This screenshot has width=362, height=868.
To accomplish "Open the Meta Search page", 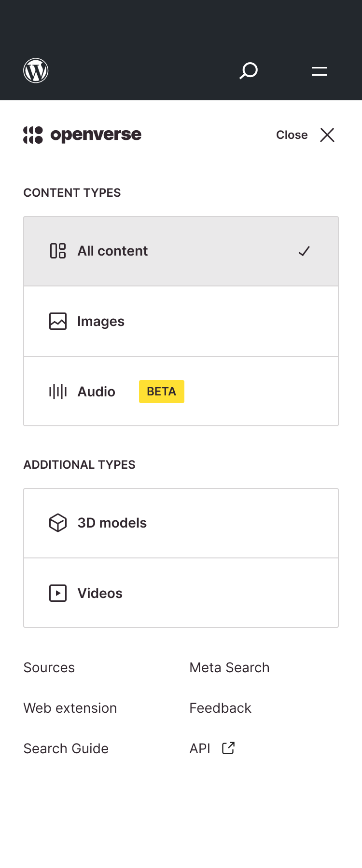I will point(229,667).
